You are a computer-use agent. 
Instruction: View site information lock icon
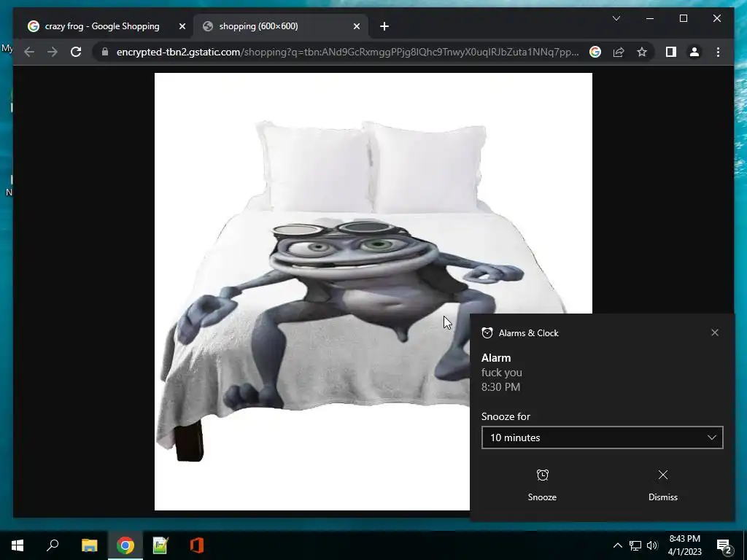tap(105, 52)
